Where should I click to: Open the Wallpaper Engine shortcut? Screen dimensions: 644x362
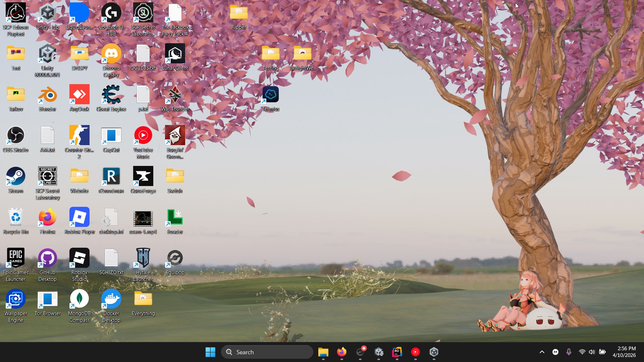[16, 306]
